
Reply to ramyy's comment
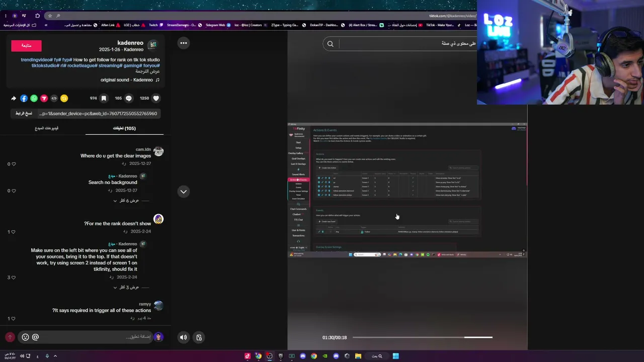click(x=132, y=318)
